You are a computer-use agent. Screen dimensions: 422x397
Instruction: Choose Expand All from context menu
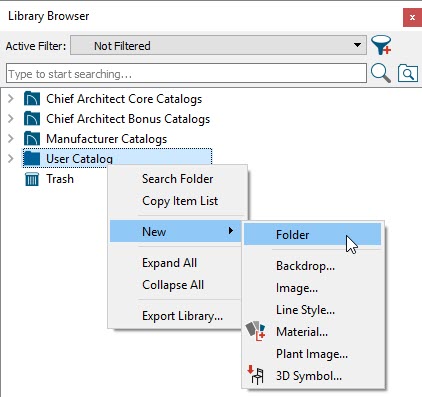pos(176,263)
